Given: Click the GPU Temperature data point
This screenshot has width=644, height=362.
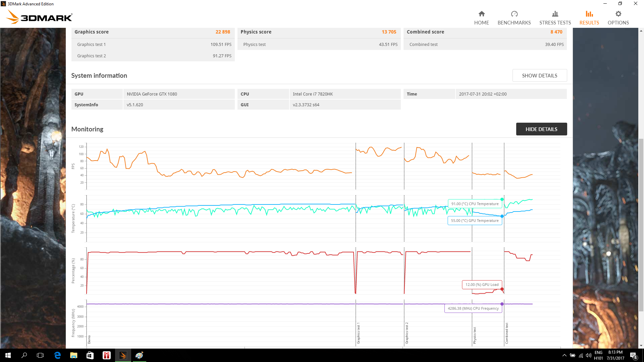Looking at the screenshot, I should (502, 216).
